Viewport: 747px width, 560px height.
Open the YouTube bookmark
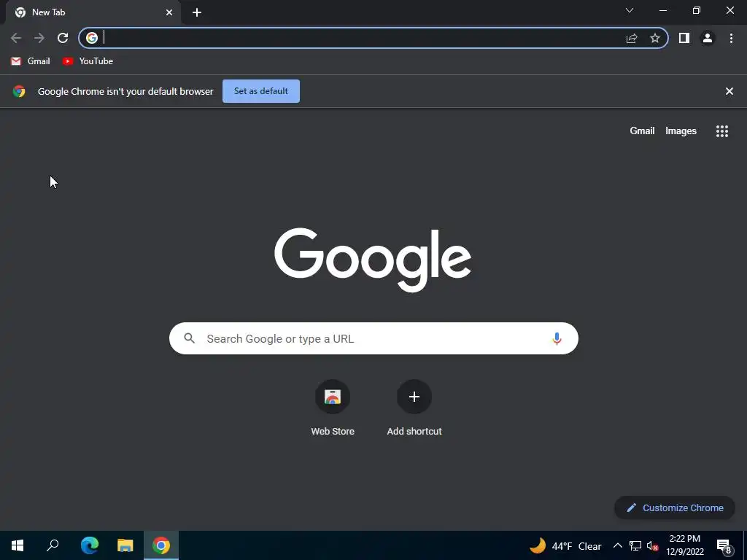(88, 61)
